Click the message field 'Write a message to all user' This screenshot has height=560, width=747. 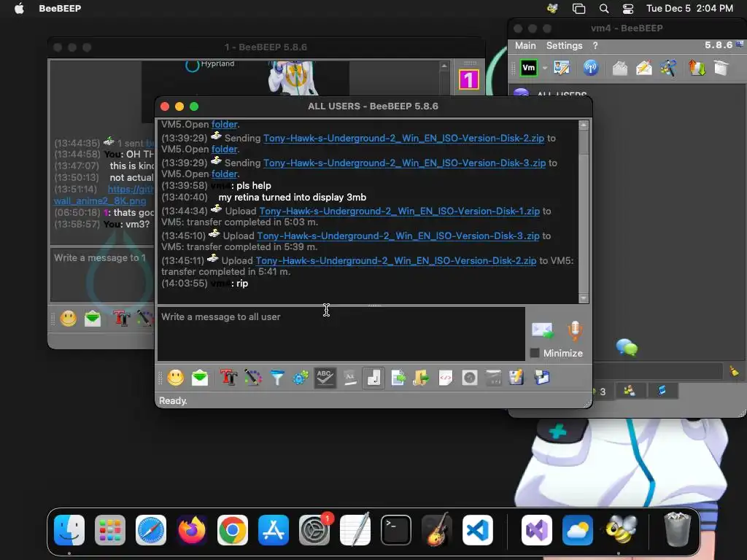coord(341,334)
